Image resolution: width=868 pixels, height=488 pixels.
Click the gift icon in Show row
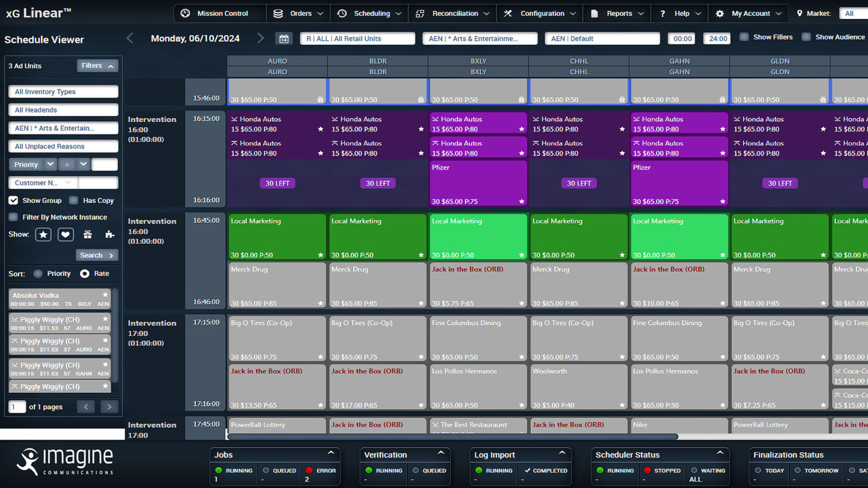click(x=87, y=234)
